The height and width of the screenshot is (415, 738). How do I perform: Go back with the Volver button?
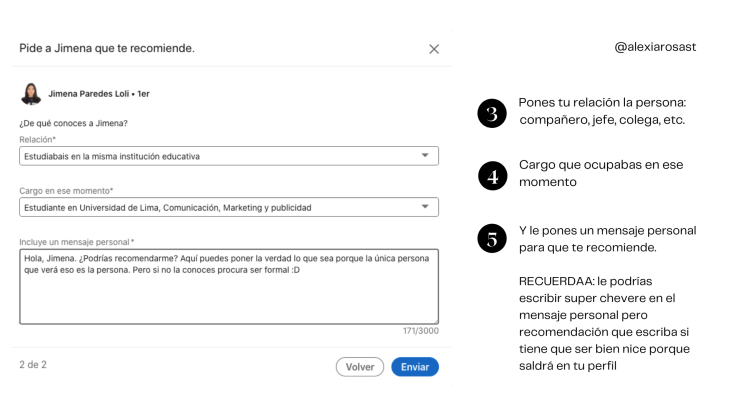coord(360,367)
